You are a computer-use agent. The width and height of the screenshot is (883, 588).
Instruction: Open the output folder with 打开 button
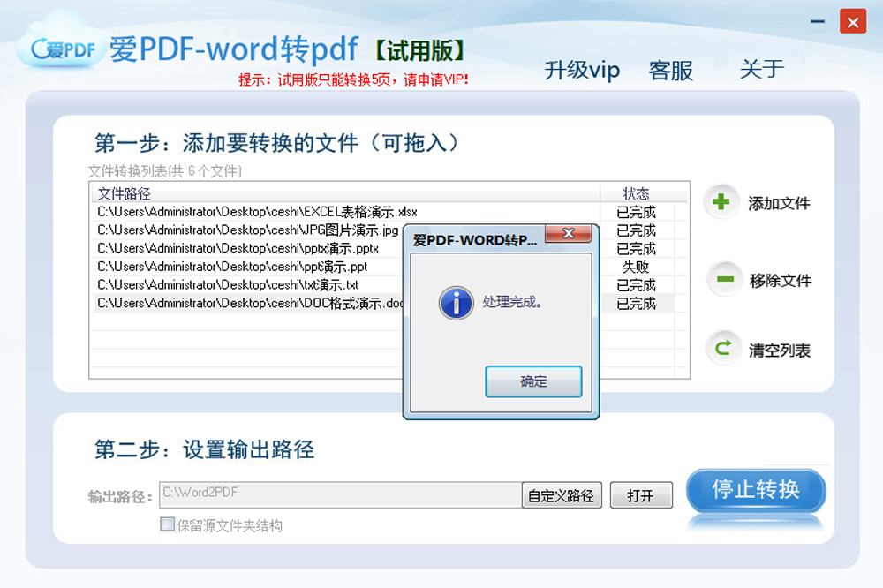641,494
